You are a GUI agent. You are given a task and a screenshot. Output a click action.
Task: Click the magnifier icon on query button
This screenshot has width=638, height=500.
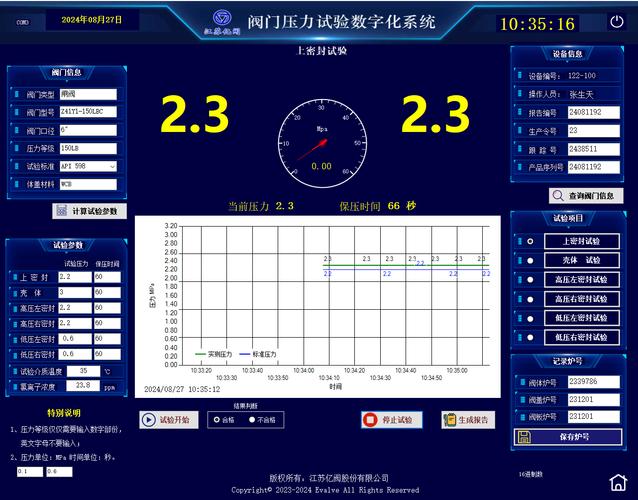coord(558,196)
